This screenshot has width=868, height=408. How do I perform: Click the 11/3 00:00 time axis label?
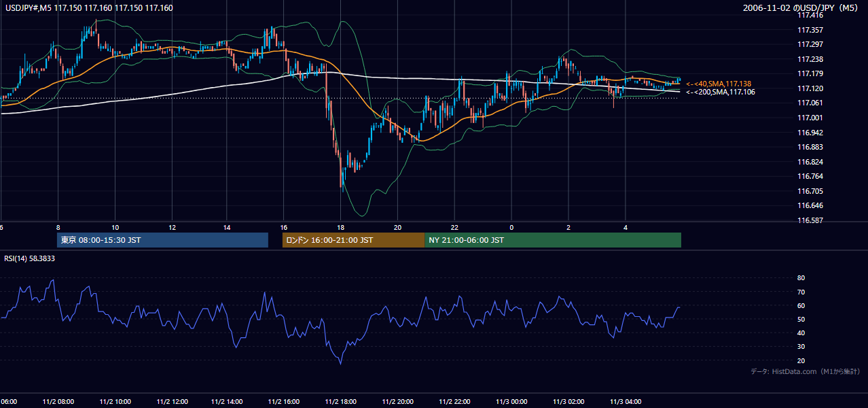click(512, 402)
